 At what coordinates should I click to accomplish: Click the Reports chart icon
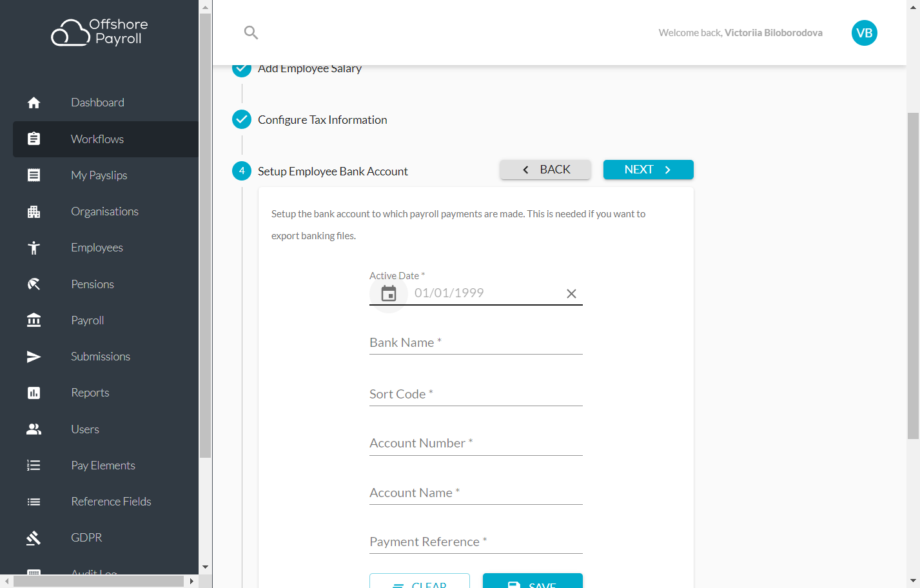[x=34, y=393]
